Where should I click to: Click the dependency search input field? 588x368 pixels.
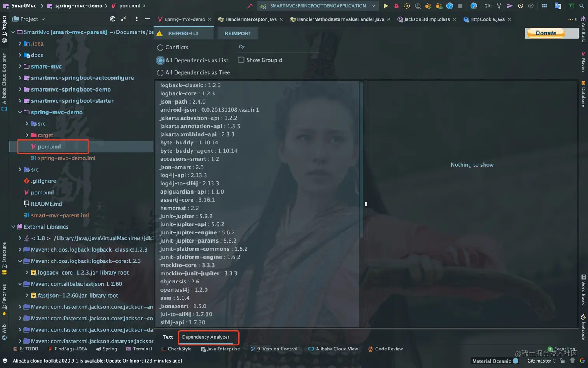[279, 47]
